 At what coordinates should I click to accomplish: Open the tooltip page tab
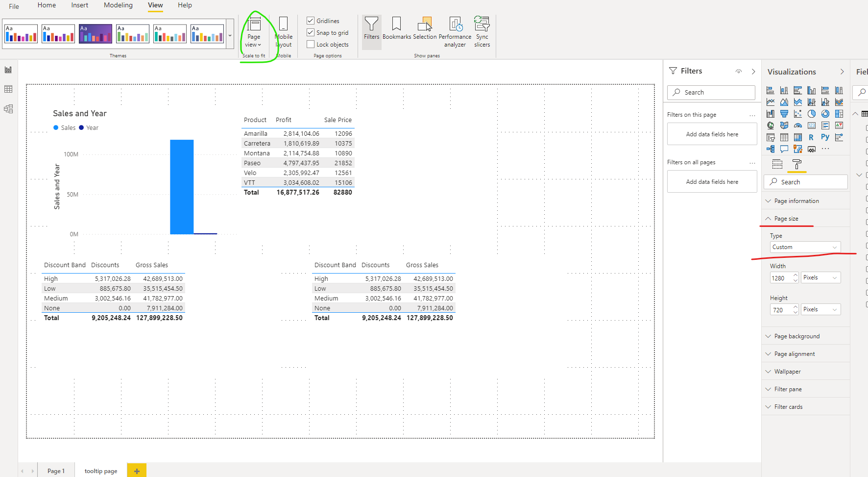coord(101,471)
